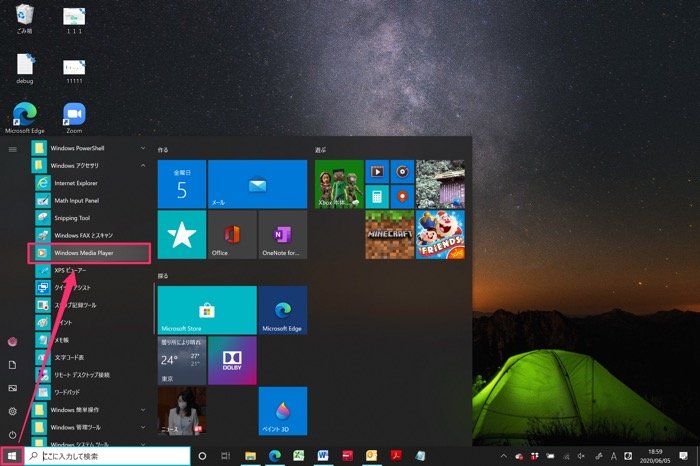The width and height of the screenshot is (700, 466).
Task: Open the clock showing 18:59
Action: [x=655, y=456]
